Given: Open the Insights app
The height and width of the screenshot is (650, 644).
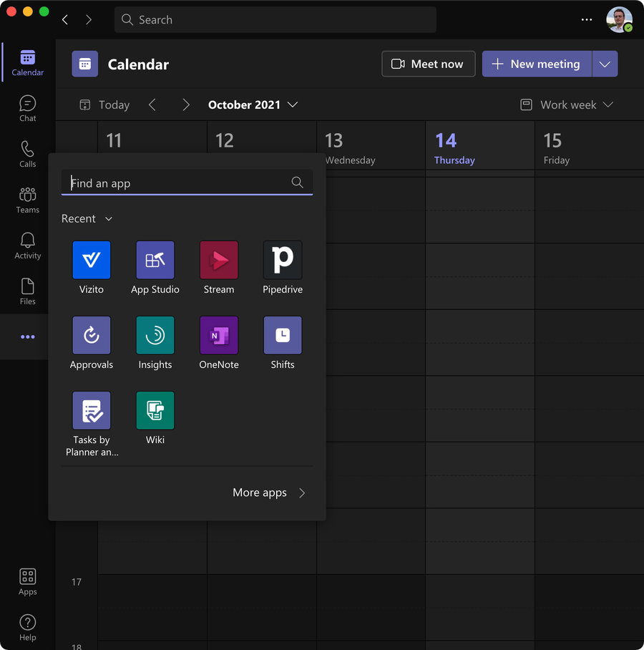Looking at the screenshot, I should pyautogui.click(x=155, y=335).
